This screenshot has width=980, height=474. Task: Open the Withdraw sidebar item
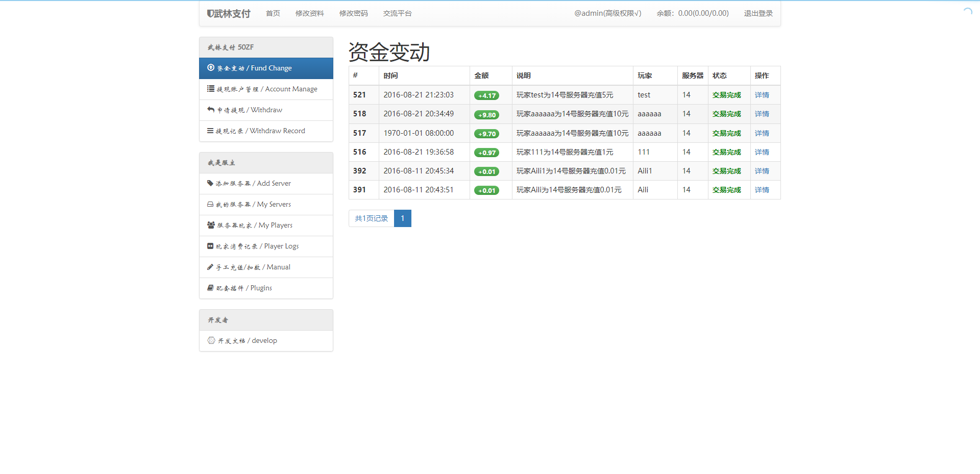coord(266,110)
